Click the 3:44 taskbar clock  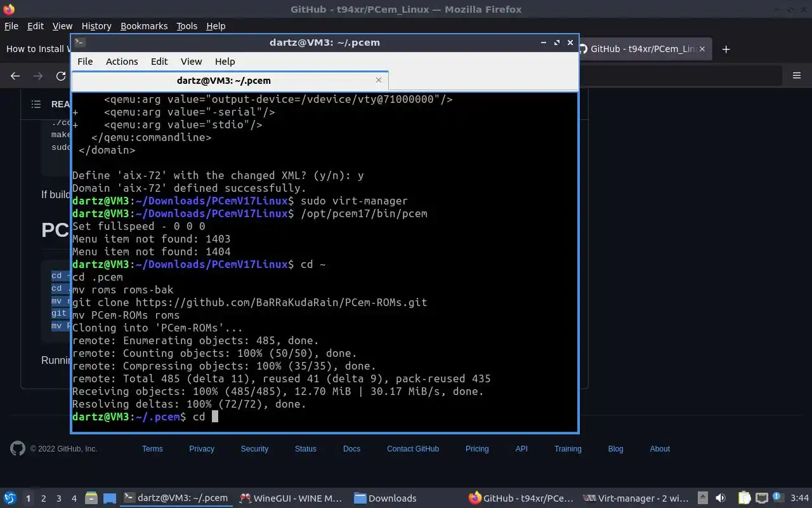tap(799, 498)
